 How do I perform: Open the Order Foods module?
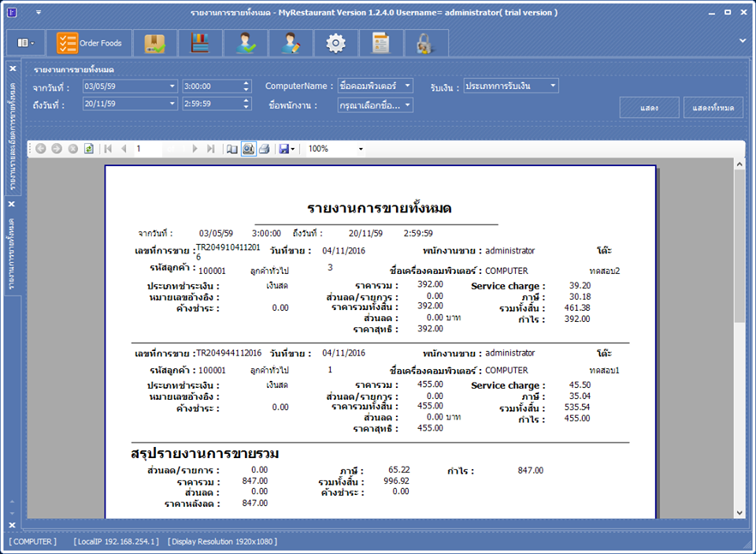pyautogui.click(x=89, y=42)
